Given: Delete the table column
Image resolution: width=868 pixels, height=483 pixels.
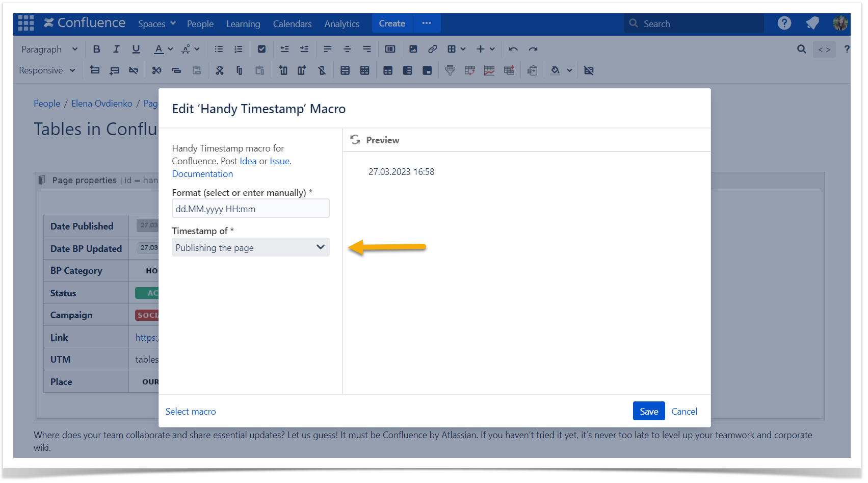Looking at the screenshot, I should pos(322,70).
